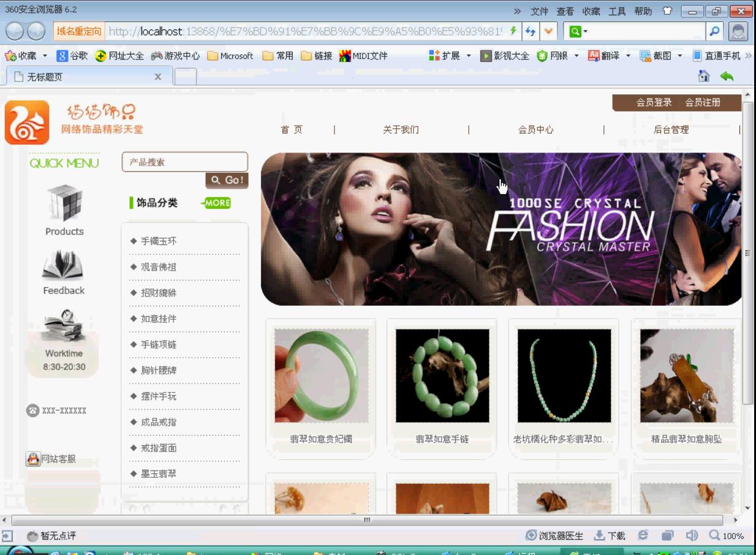Open the 常用 bookmark folder
The height and width of the screenshot is (555, 756).
tap(278, 56)
